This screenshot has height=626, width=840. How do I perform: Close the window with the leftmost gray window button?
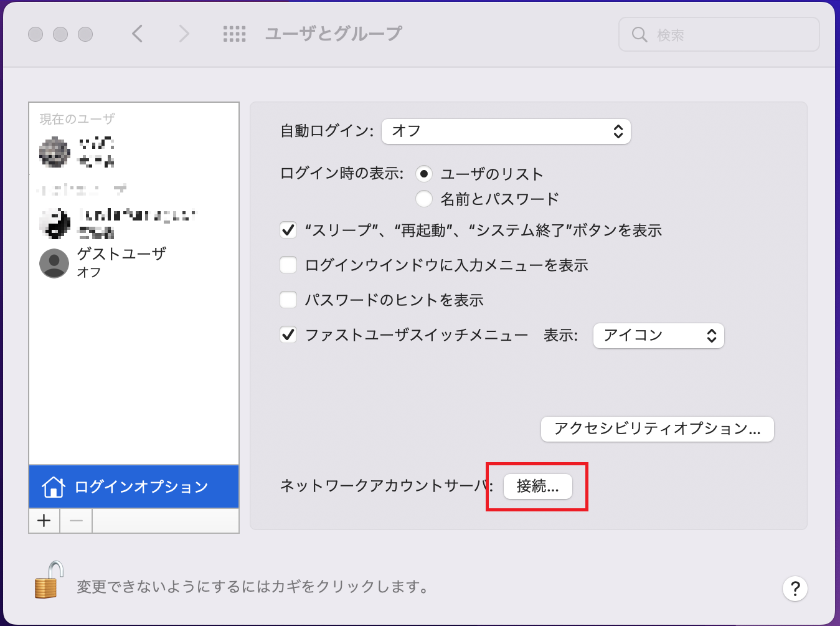point(35,34)
